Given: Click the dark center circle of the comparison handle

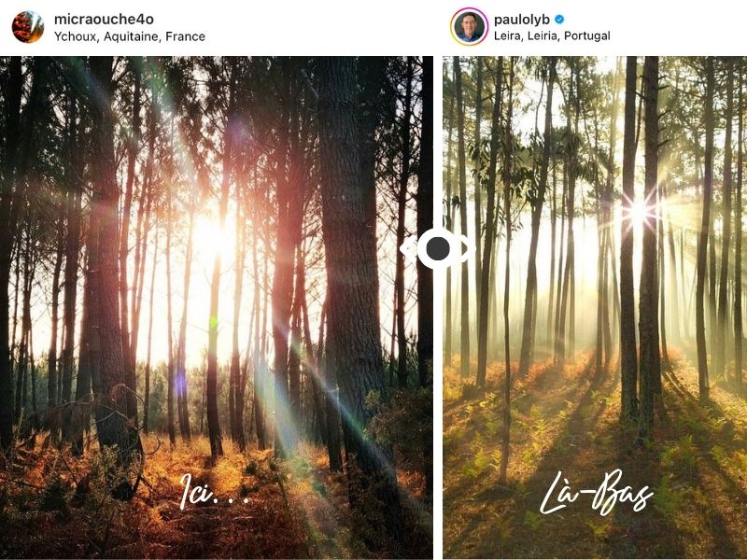Looking at the screenshot, I should 438,248.
